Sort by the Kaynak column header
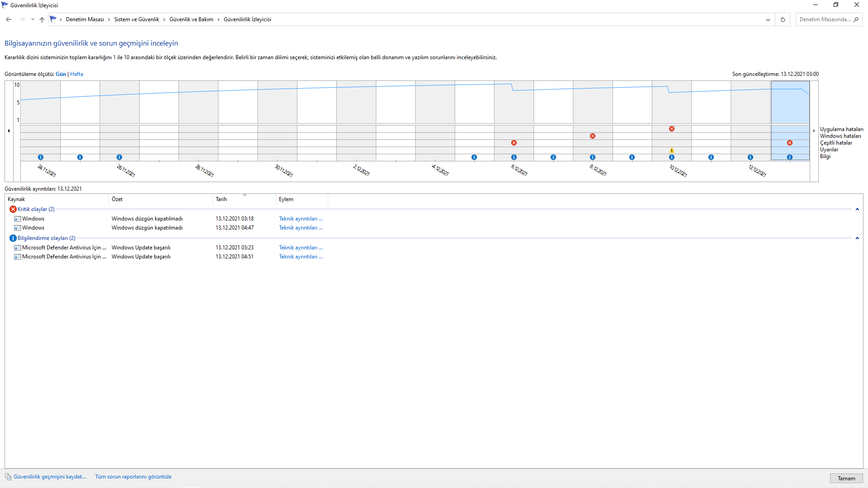 coord(57,199)
